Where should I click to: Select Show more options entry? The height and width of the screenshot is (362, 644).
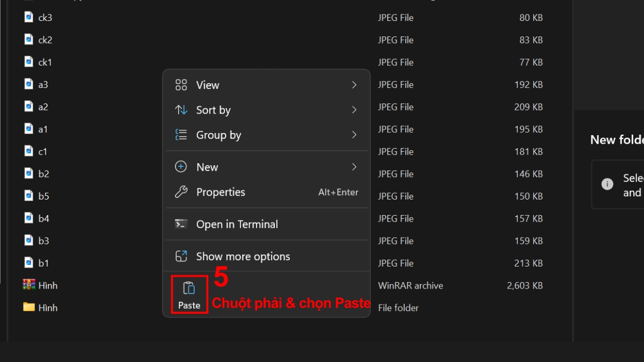pos(243,256)
